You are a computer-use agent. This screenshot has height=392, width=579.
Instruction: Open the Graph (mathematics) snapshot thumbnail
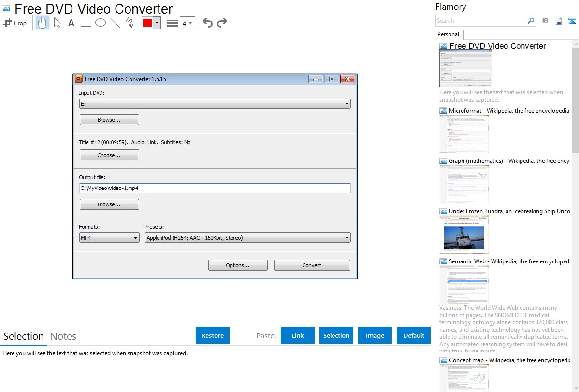tap(464, 184)
